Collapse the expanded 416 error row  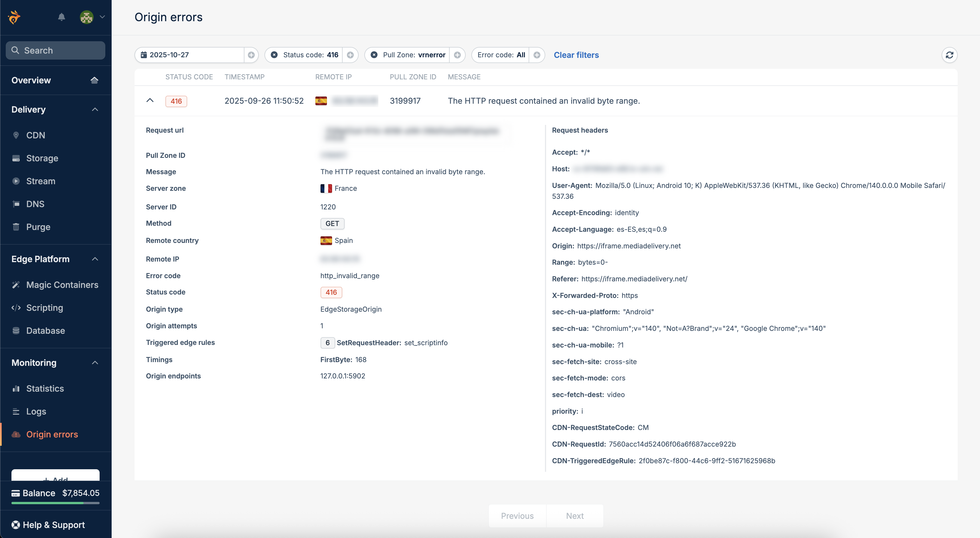tap(150, 101)
